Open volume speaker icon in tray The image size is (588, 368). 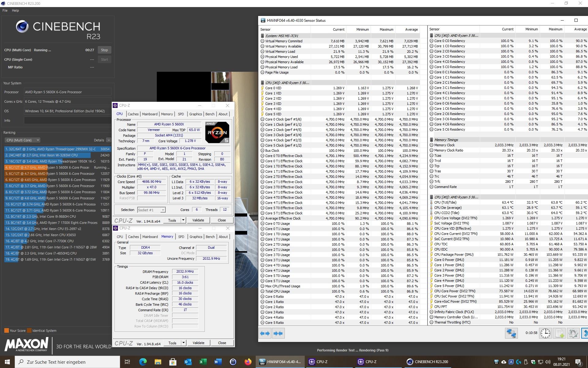coord(548,362)
